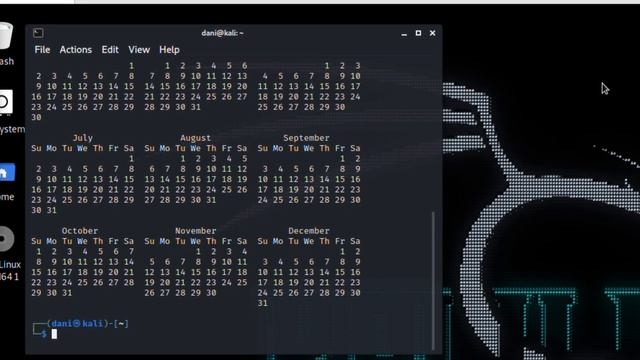Click the terminal icon in title bar
The height and width of the screenshot is (360, 640).
tap(38, 33)
